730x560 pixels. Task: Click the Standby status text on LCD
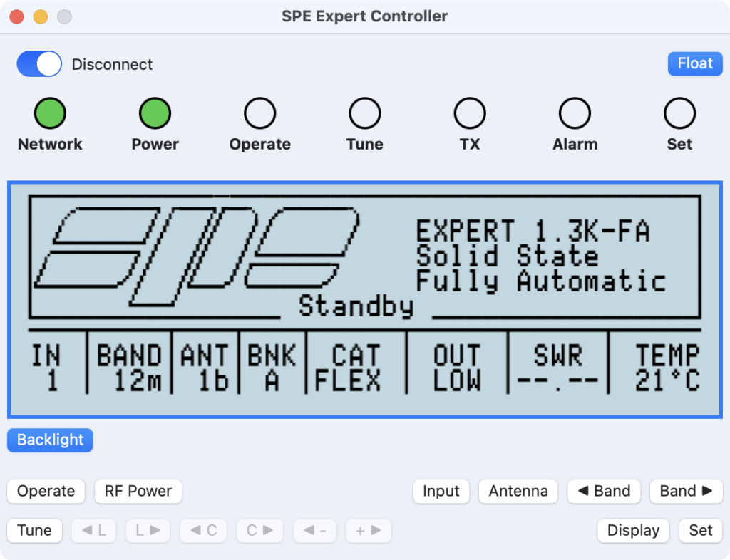[356, 307]
